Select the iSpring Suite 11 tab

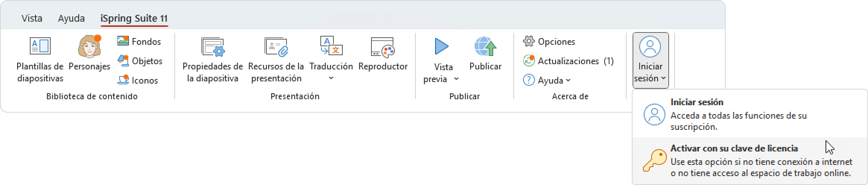[x=134, y=18]
